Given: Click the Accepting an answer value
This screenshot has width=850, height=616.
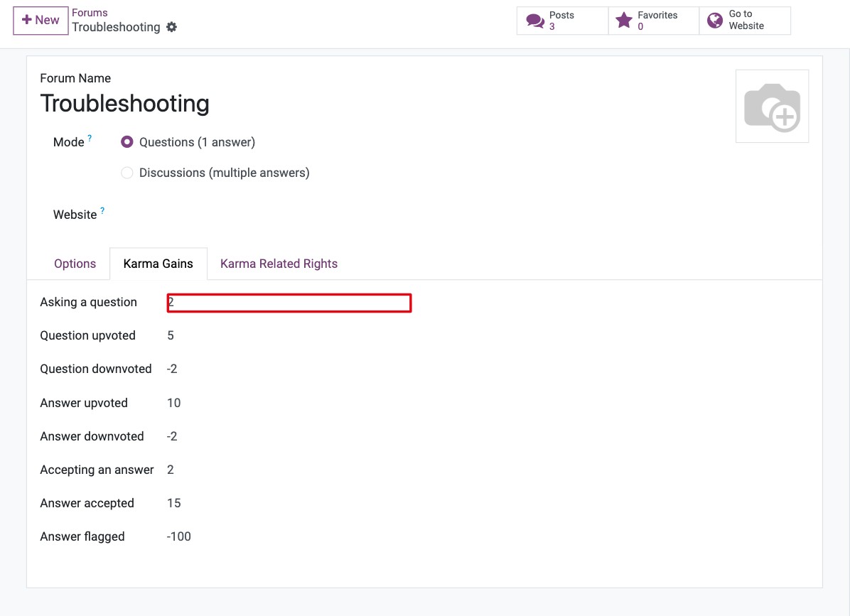Looking at the screenshot, I should (x=171, y=470).
